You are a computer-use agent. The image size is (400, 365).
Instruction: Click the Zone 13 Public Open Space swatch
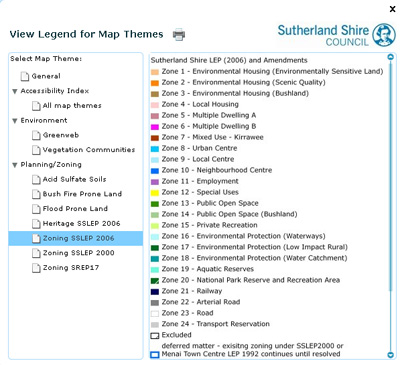click(x=155, y=204)
